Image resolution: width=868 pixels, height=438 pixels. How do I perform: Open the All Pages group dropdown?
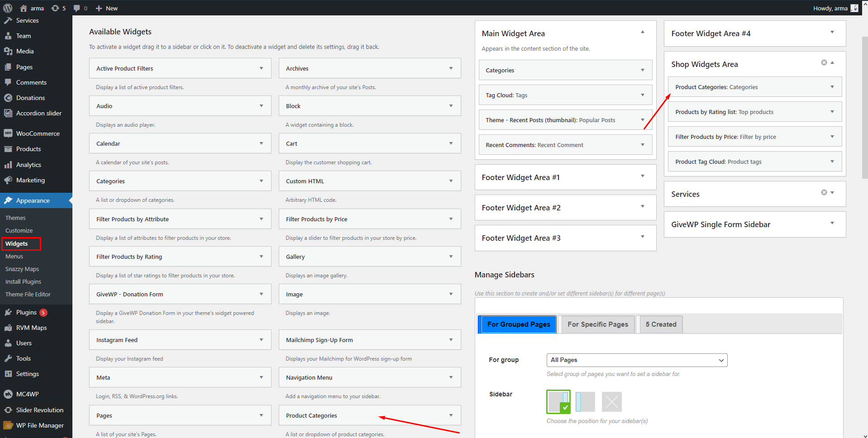point(637,360)
